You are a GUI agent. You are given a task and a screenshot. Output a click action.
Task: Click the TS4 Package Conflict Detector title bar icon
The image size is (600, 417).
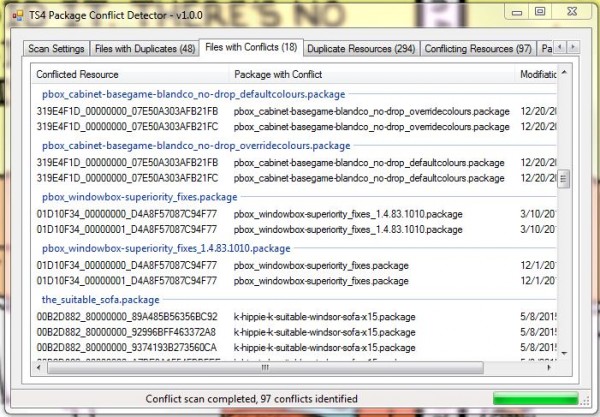13,12
